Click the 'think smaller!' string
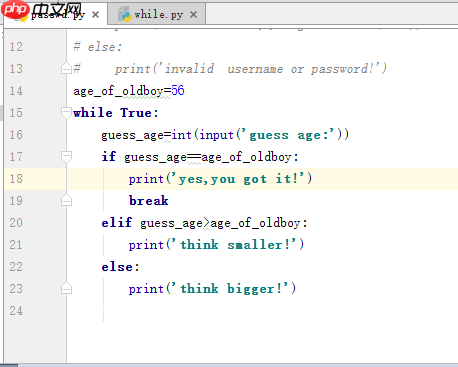 click(235, 245)
